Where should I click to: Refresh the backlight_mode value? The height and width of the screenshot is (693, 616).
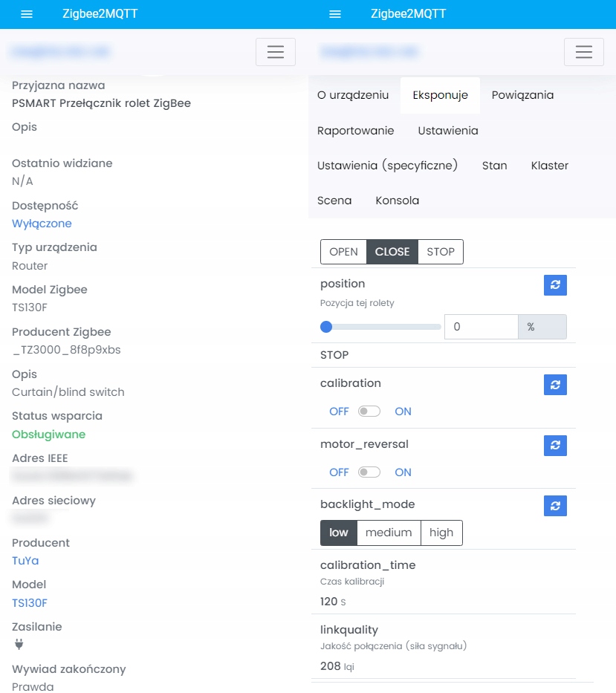555,506
